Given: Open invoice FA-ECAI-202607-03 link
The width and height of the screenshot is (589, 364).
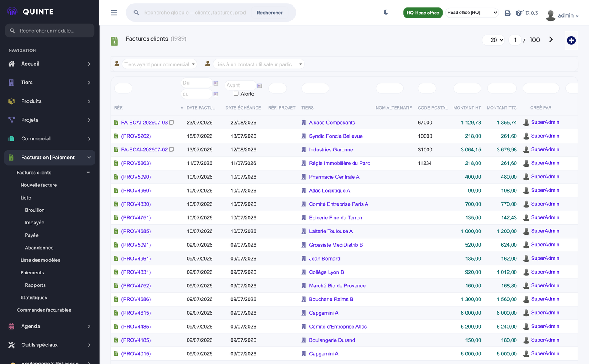Looking at the screenshot, I should (x=144, y=123).
